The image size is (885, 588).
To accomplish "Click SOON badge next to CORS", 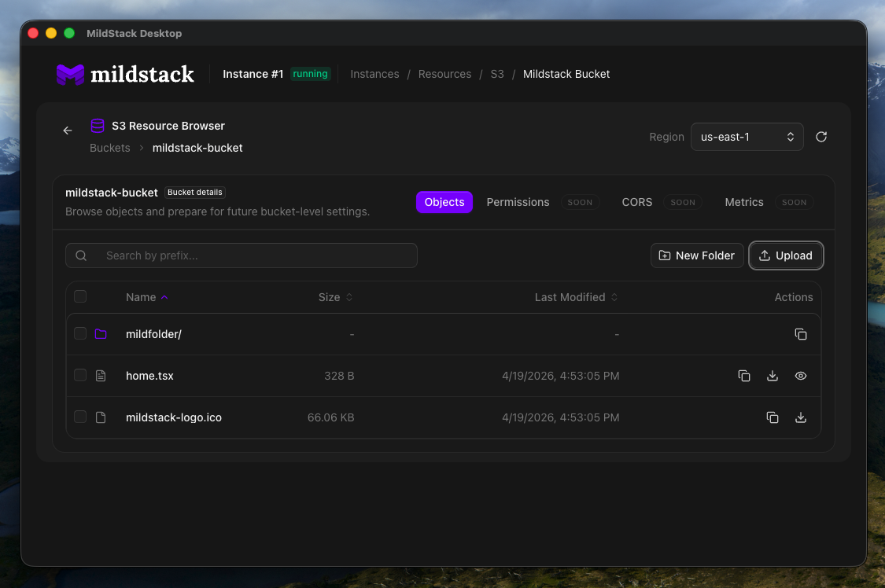I will pyautogui.click(x=682, y=202).
